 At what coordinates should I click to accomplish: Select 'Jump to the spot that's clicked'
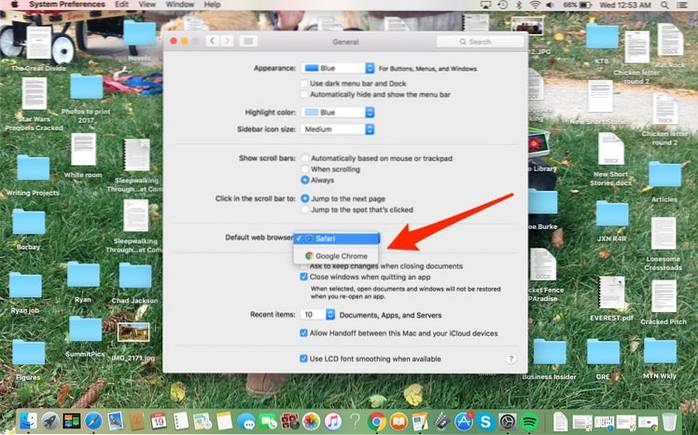point(304,211)
